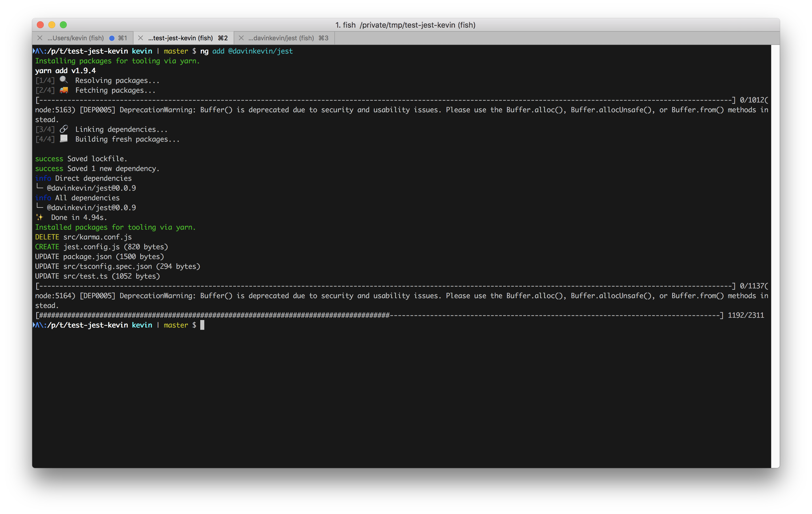812x514 pixels.
Task: Close the Users/kevin fish tab
Action: 40,38
